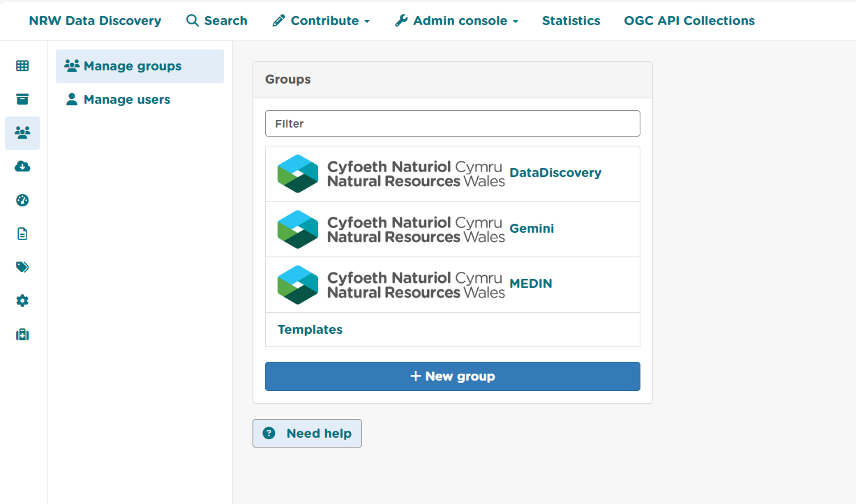The height and width of the screenshot is (504, 856).
Task: Click the person icon beside Manage users
Action: pyautogui.click(x=72, y=99)
